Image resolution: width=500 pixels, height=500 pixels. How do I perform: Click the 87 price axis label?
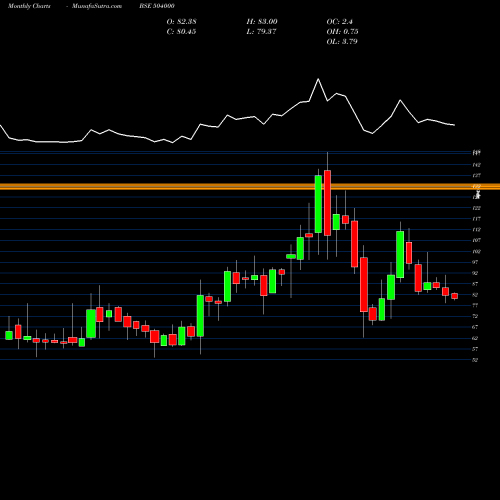(475, 284)
